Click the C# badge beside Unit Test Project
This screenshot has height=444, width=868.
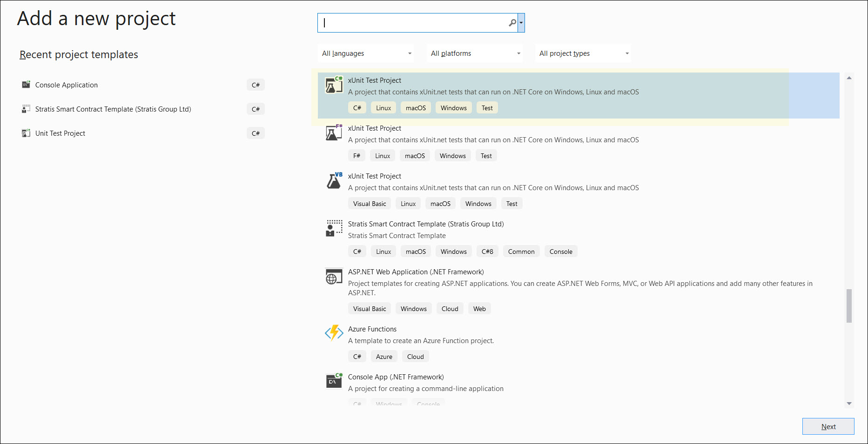256,133
